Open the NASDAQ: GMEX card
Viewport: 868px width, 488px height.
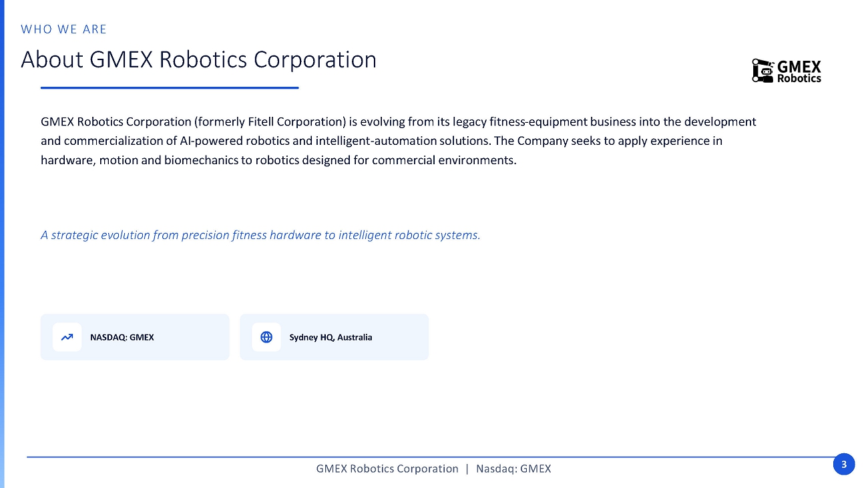(x=135, y=337)
